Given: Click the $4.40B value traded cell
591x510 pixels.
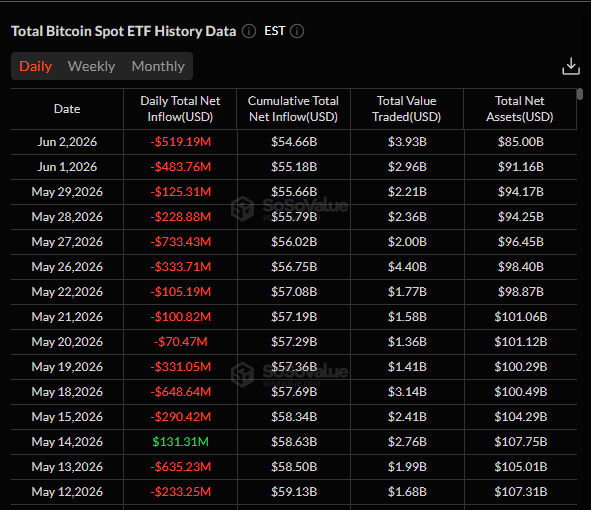Looking at the screenshot, I should (x=407, y=267).
